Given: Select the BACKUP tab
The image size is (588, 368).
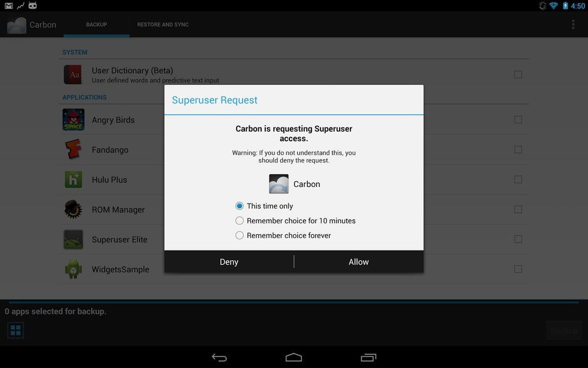Looking at the screenshot, I should (96, 24).
